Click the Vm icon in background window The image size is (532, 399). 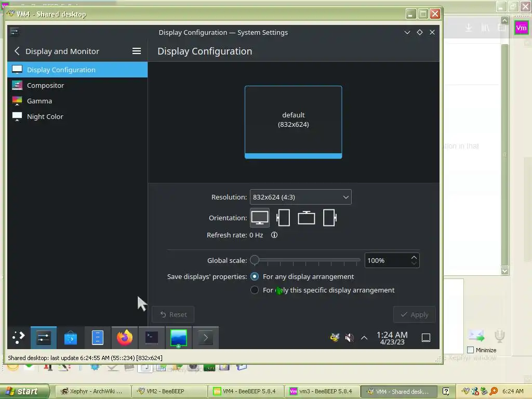[x=522, y=28]
